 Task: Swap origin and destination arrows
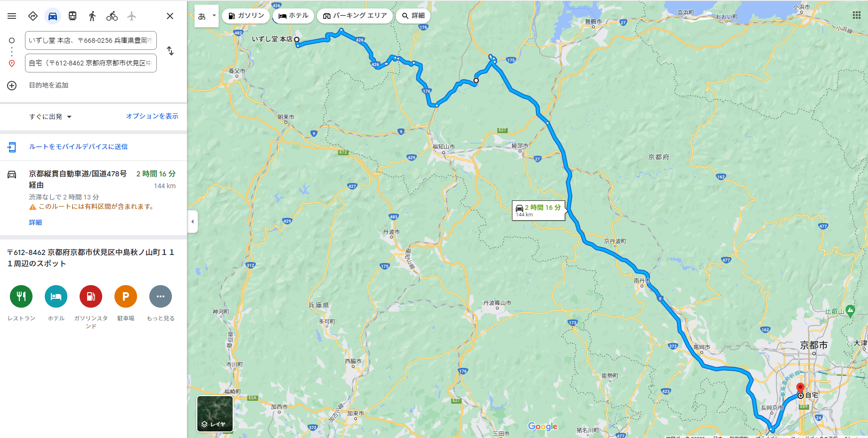[x=170, y=51]
